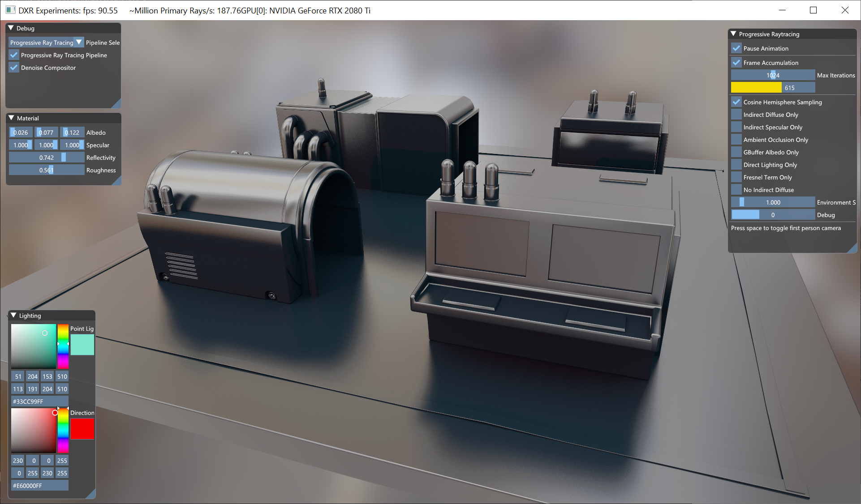Click the red Directional light swatch
Viewport: 861px width, 504px height.
(82, 429)
